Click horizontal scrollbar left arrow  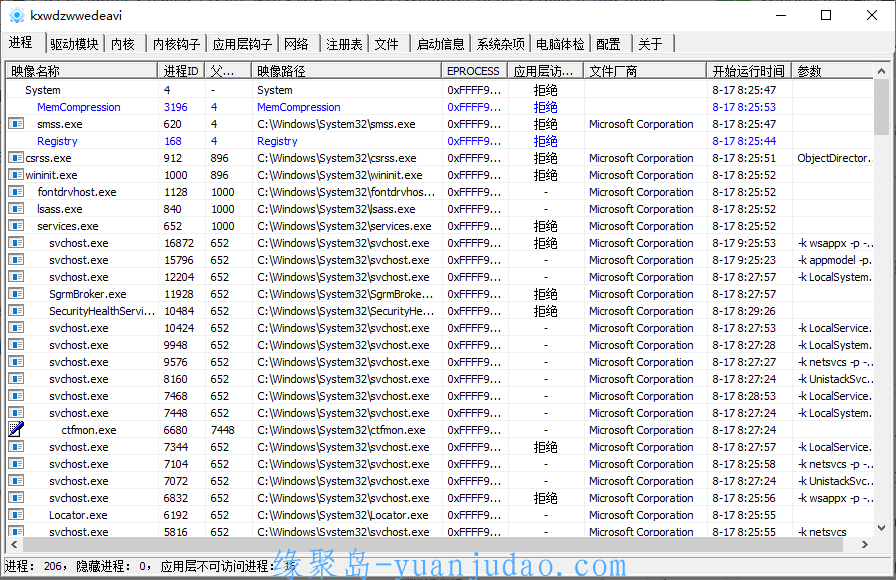(14, 545)
